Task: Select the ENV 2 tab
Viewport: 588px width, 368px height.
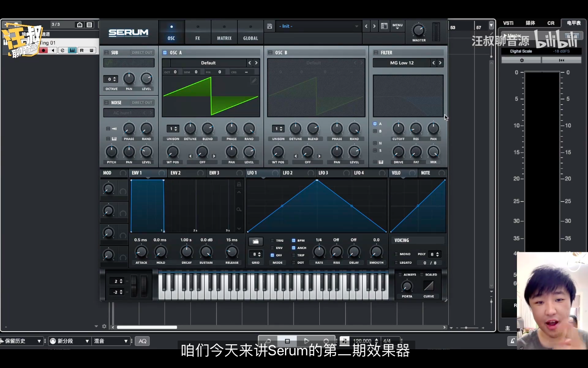Action: [x=187, y=173]
